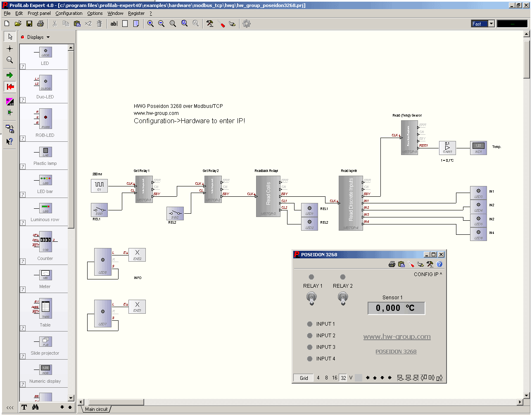Click the www.hw-group.com link

397,337
